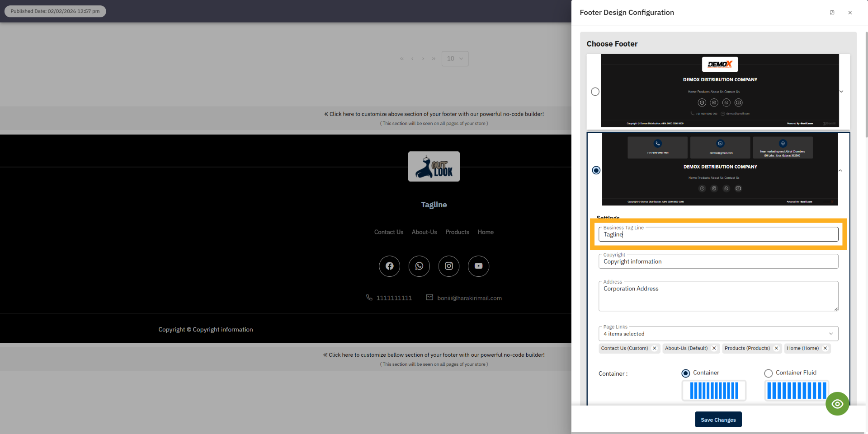Open the Page Links dropdown

click(x=718, y=334)
